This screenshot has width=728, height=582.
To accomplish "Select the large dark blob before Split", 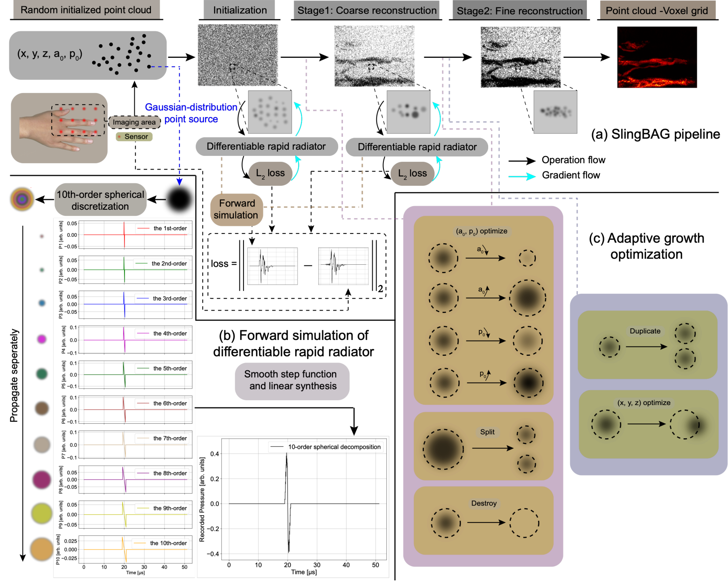I will point(443,449).
